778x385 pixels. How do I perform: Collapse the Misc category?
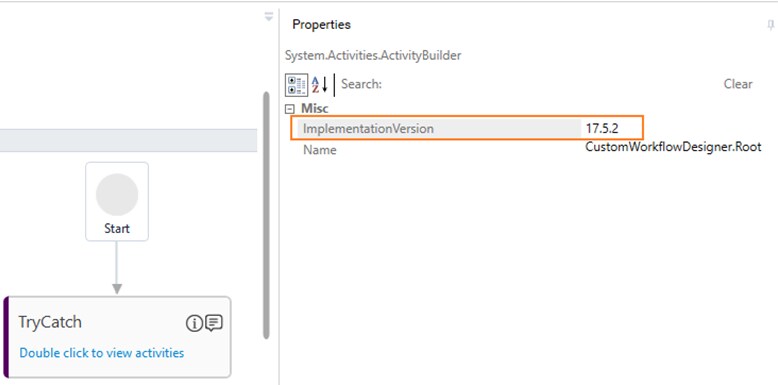pos(290,109)
